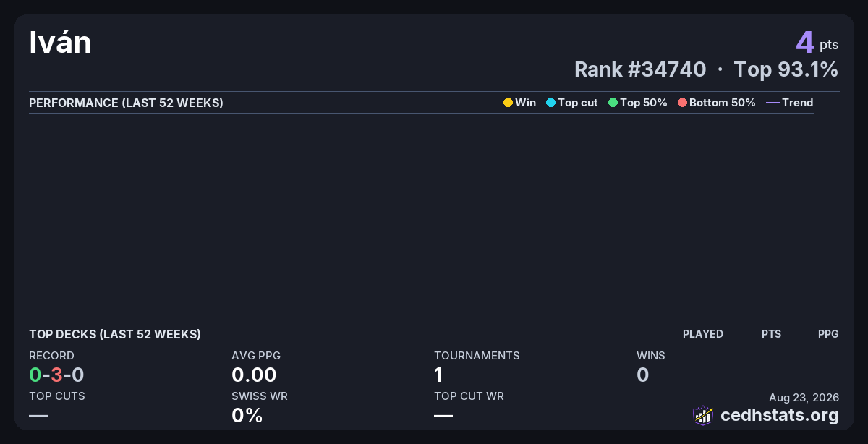The height and width of the screenshot is (444, 868).
Task: Click the 0-3-0 record value
Action: pos(56,375)
